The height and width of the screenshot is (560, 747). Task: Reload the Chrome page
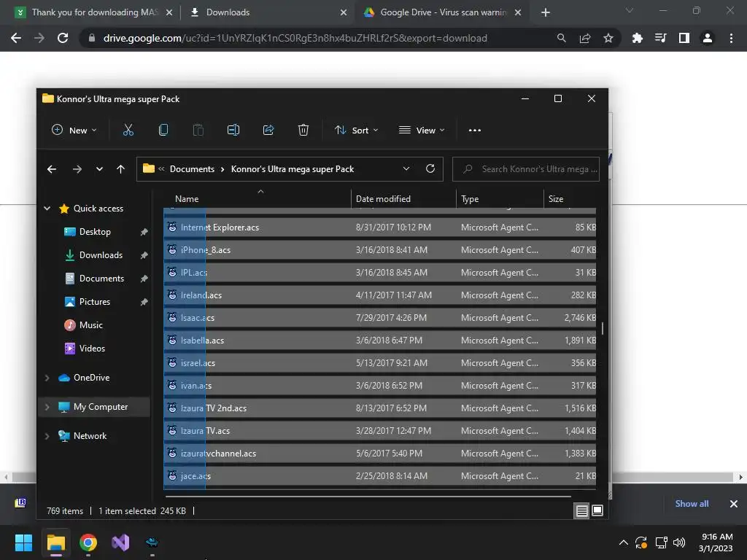pos(63,38)
